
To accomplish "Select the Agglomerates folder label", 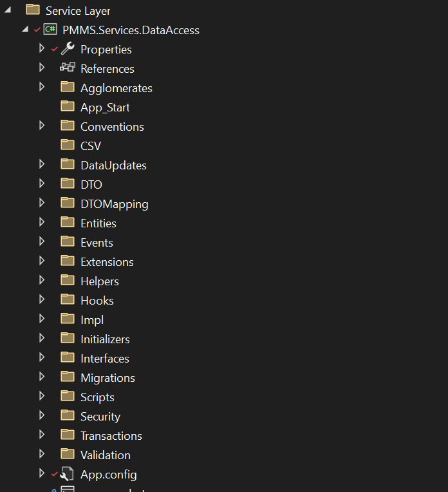I will (x=116, y=88).
